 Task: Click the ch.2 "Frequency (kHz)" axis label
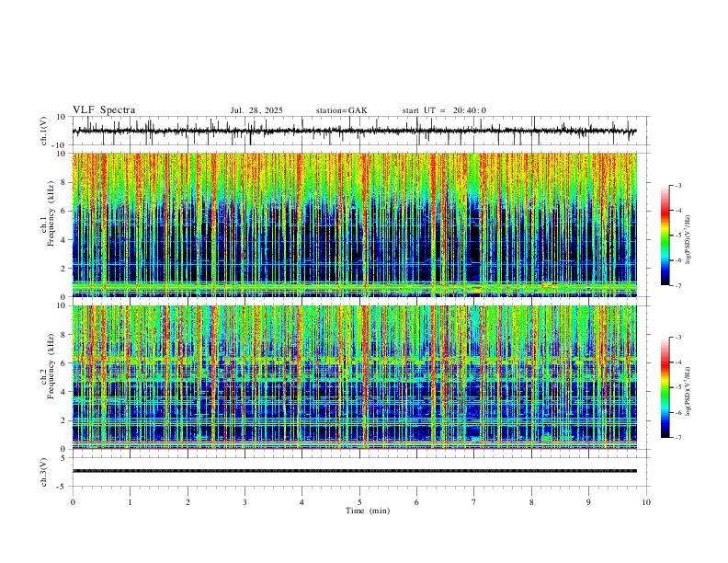[x=51, y=366]
